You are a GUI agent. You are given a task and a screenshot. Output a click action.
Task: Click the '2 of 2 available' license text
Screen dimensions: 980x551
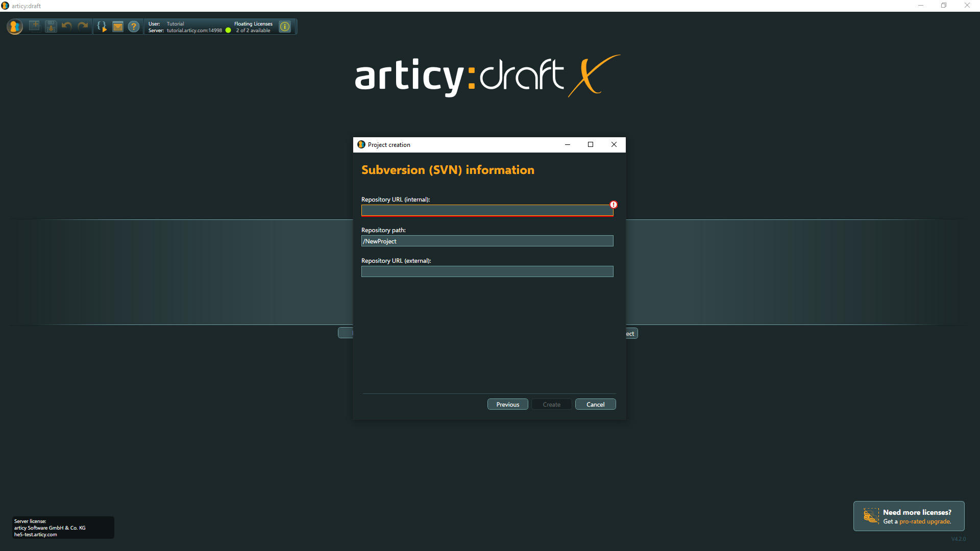253,31
